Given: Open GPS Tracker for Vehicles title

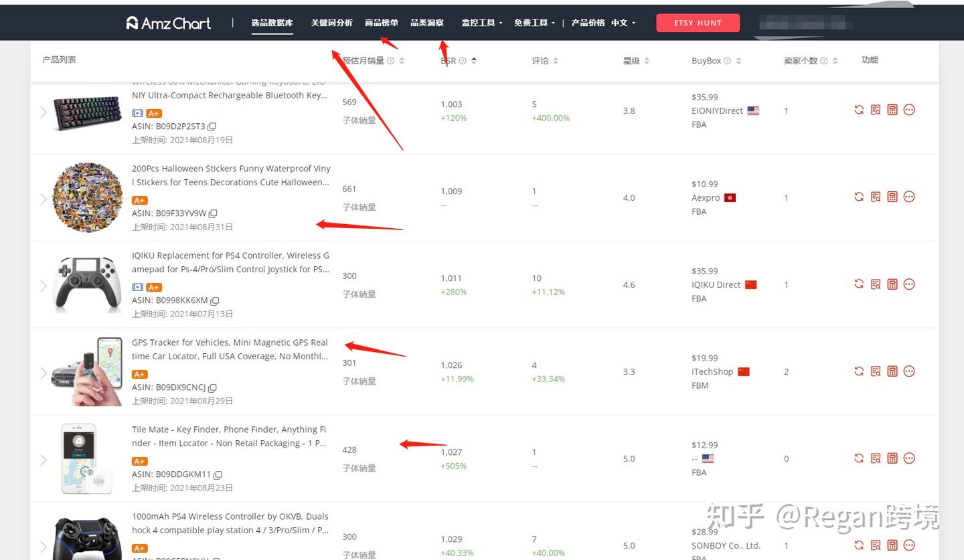Looking at the screenshot, I should click(230, 349).
